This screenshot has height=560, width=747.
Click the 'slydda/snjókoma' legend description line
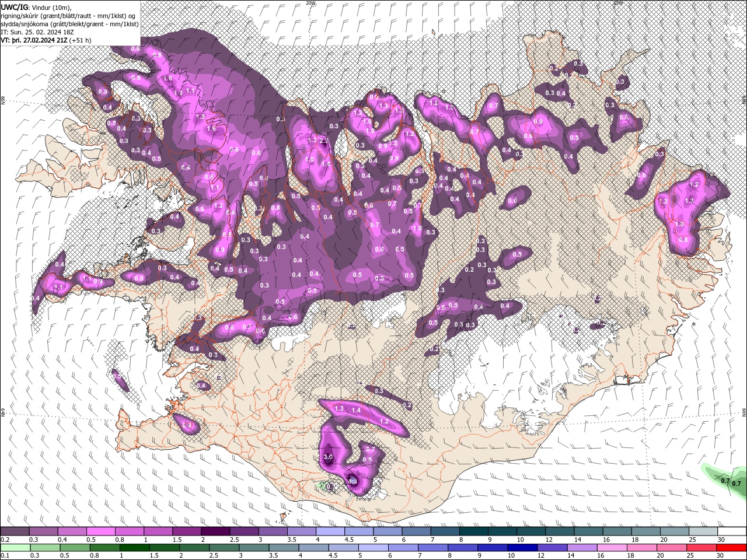(70, 24)
